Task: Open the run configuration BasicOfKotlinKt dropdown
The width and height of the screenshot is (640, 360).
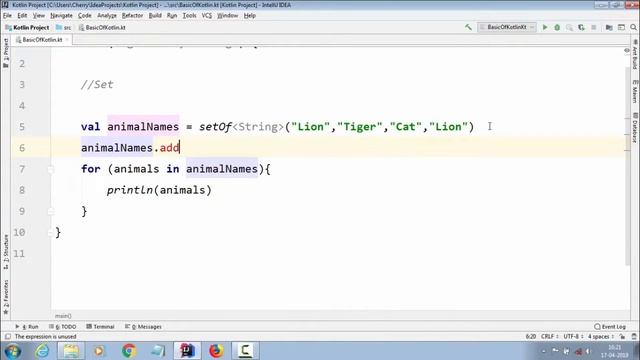Action: 507,27
